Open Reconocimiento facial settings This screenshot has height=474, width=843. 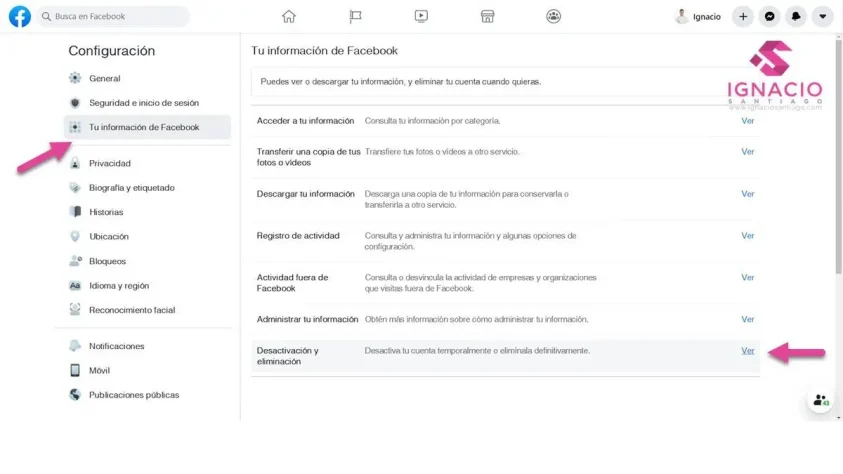[x=132, y=310]
